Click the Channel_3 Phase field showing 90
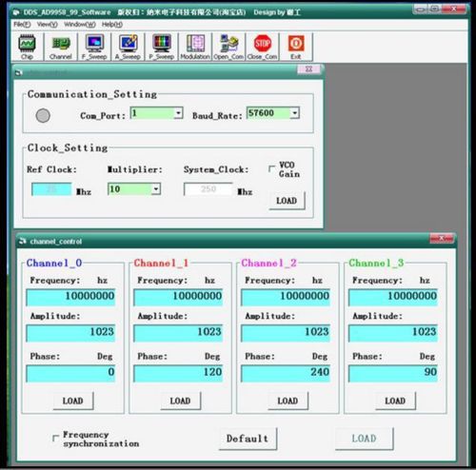This screenshot has width=476, height=470. click(x=393, y=373)
